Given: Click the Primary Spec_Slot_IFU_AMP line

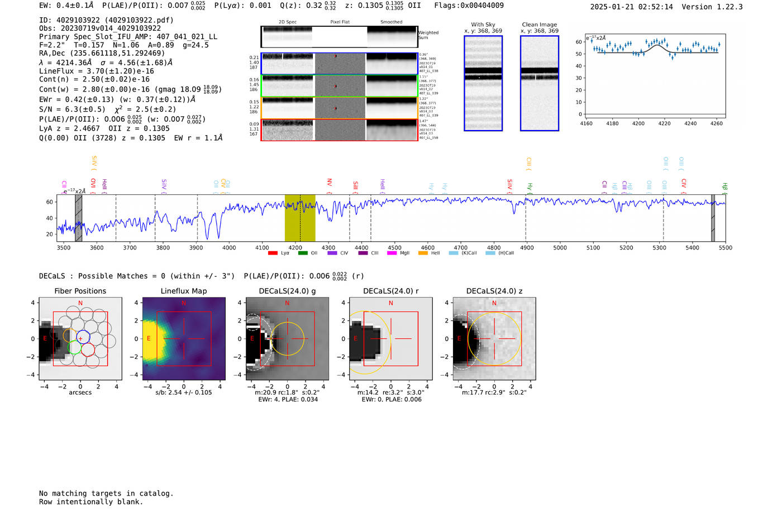Looking at the screenshot, I should tap(128, 37).
